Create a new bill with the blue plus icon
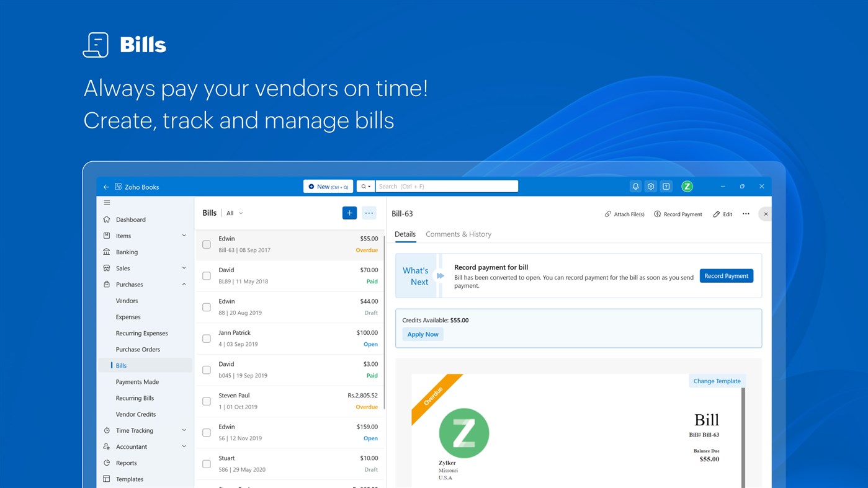Screen dimensions: 868x488 click(x=349, y=212)
